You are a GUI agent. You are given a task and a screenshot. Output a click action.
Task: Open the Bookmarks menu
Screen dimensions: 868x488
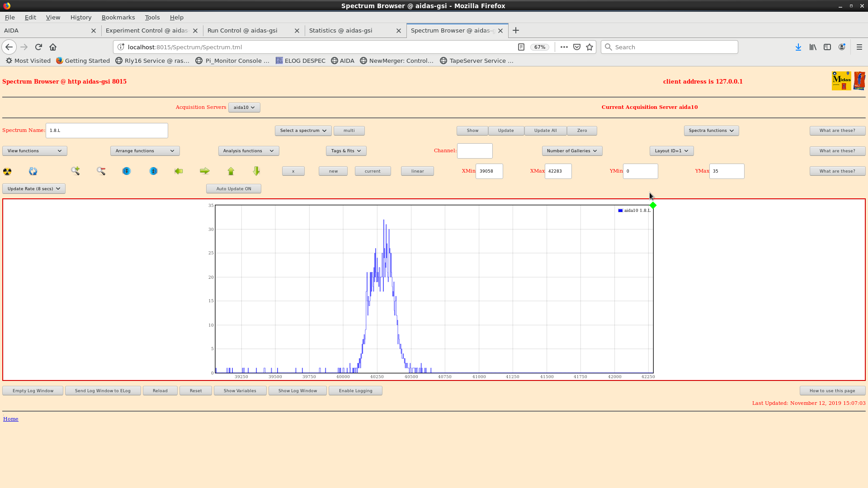click(x=118, y=17)
